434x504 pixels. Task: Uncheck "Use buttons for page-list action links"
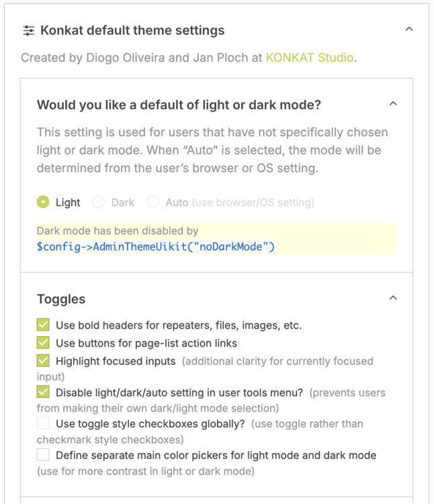click(x=44, y=343)
